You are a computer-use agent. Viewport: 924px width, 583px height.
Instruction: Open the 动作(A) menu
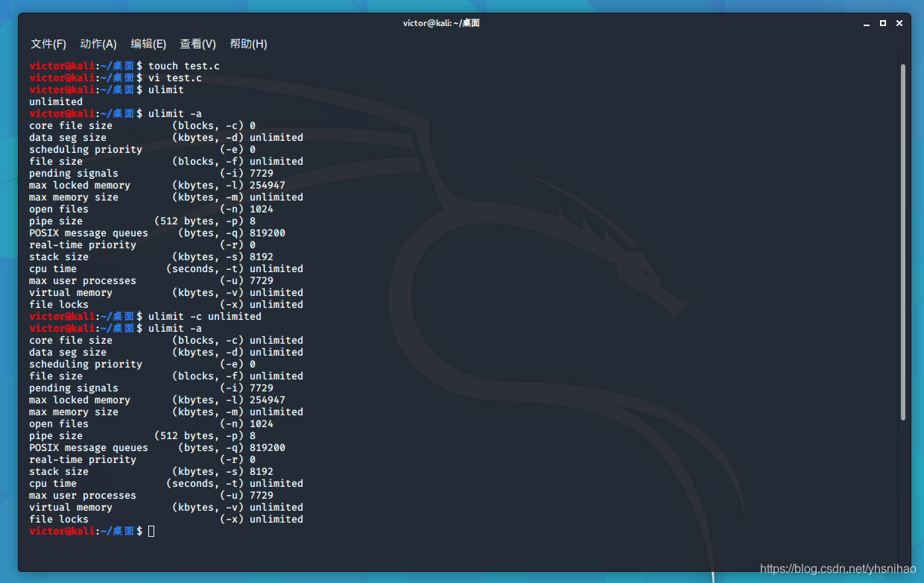(x=98, y=44)
